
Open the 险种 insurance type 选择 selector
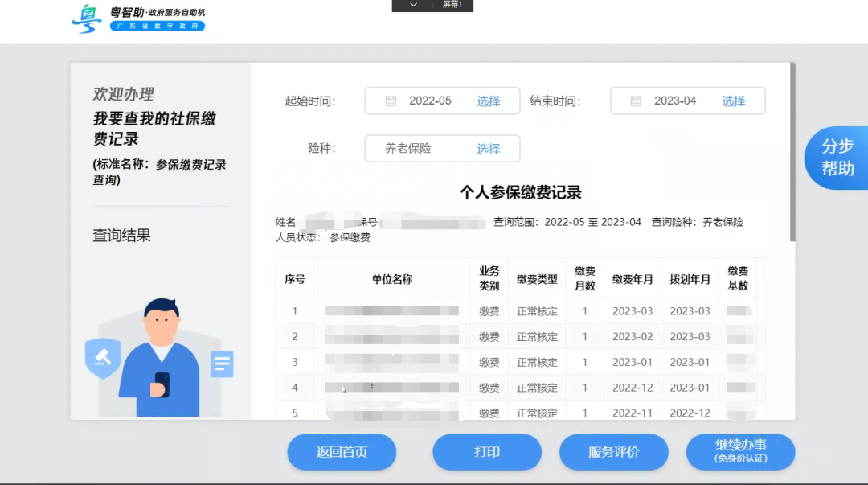point(489,149)
